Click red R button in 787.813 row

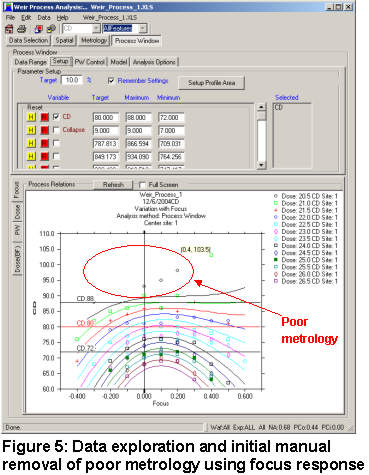click(44, 143)
